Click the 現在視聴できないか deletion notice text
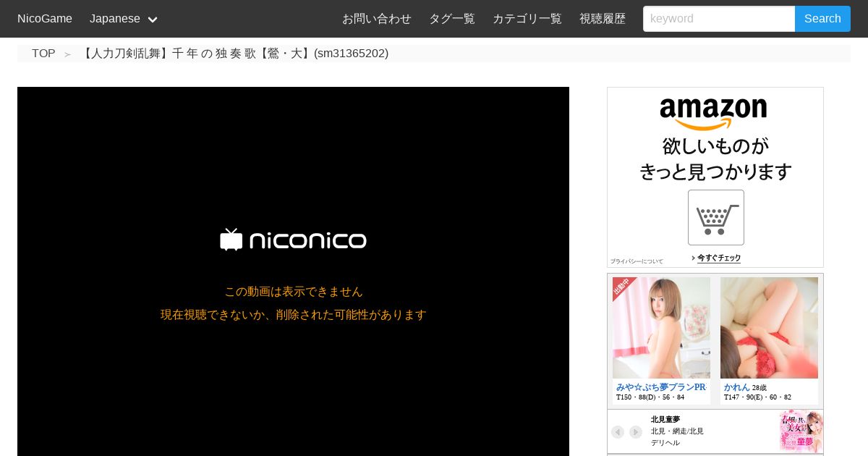This screenshot has height=456, width=868. coord(293,315)
